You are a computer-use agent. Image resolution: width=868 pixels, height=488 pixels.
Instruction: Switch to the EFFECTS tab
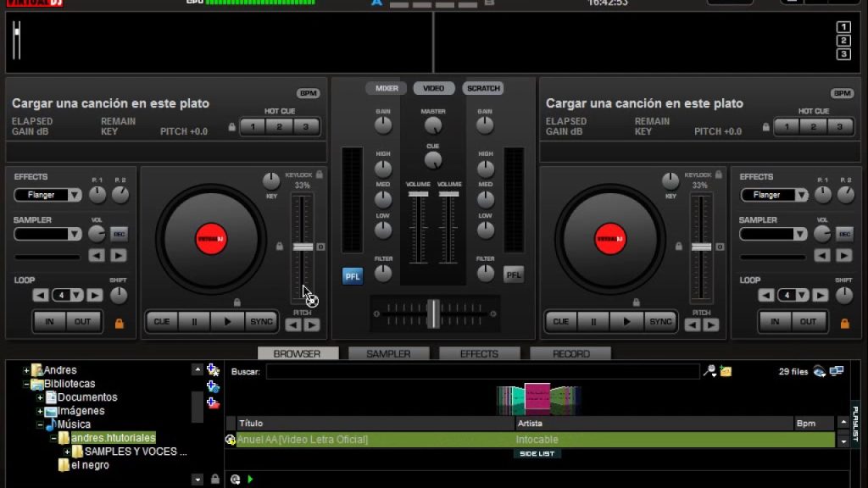[x=480, y=353]
